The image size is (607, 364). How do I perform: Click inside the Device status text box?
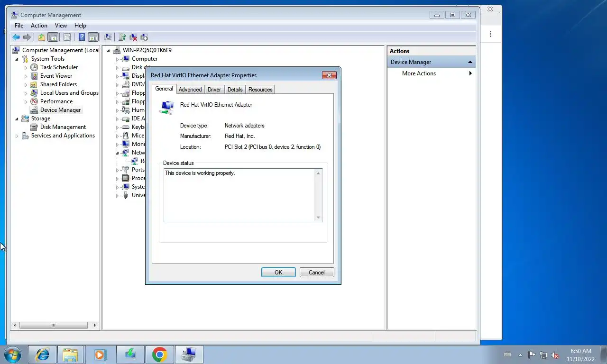pos(239,195)
